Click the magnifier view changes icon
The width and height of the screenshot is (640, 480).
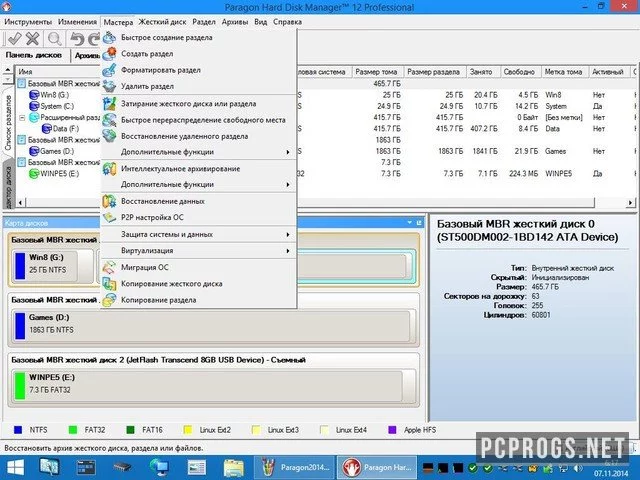tap(54, 39)
